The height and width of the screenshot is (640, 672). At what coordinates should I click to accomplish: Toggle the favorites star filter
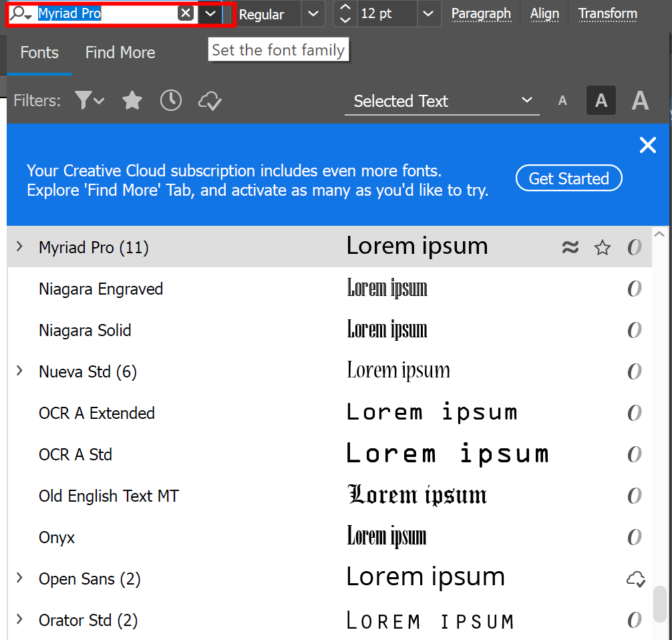(x=132, y=101)
